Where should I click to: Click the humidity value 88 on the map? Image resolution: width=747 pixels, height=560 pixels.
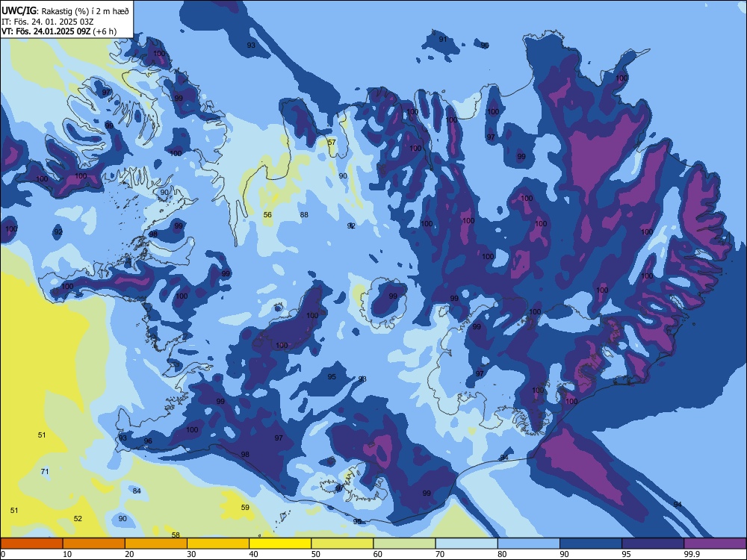pyautogui.click(x=304, y=215)
